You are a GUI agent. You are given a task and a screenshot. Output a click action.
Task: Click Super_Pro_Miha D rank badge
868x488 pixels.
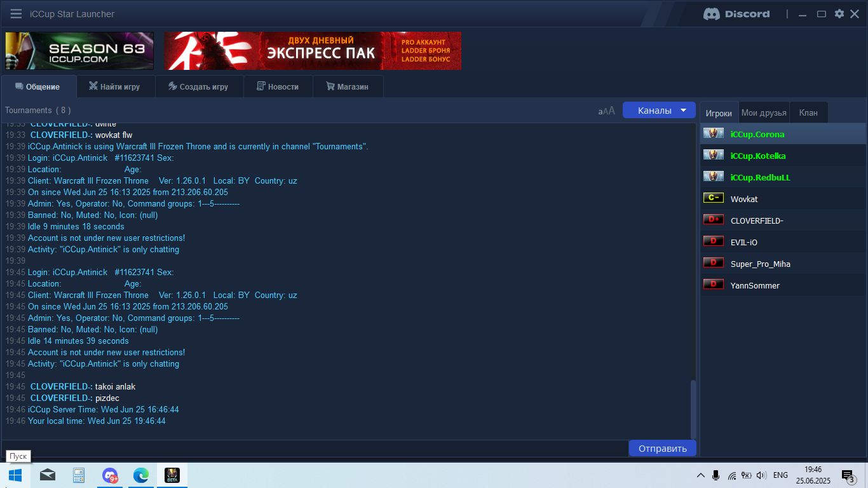tap(714, 263)
